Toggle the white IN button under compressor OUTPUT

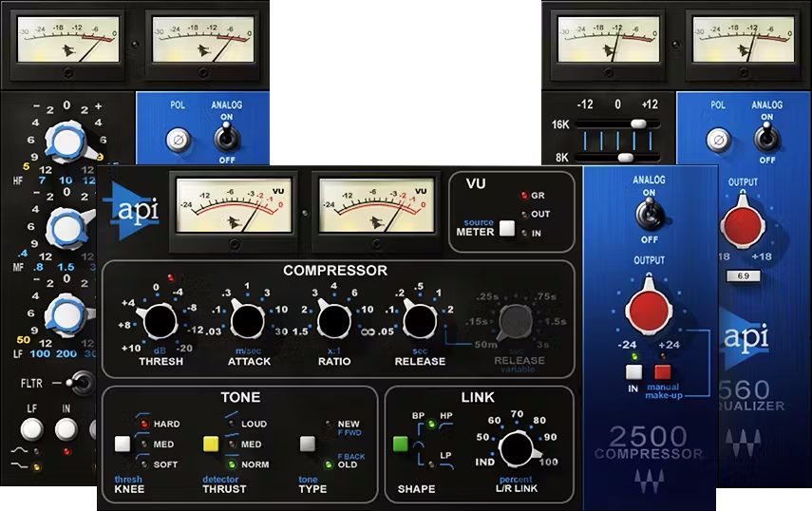[634, 373]
